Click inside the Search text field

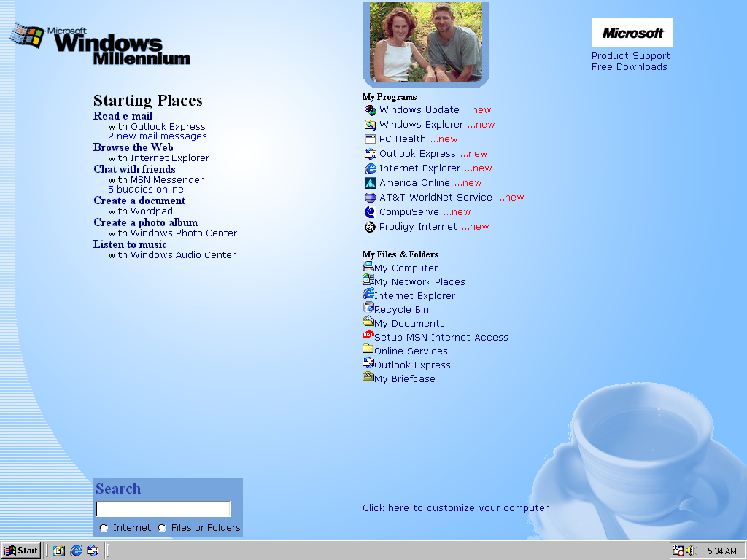click(163, 509)
